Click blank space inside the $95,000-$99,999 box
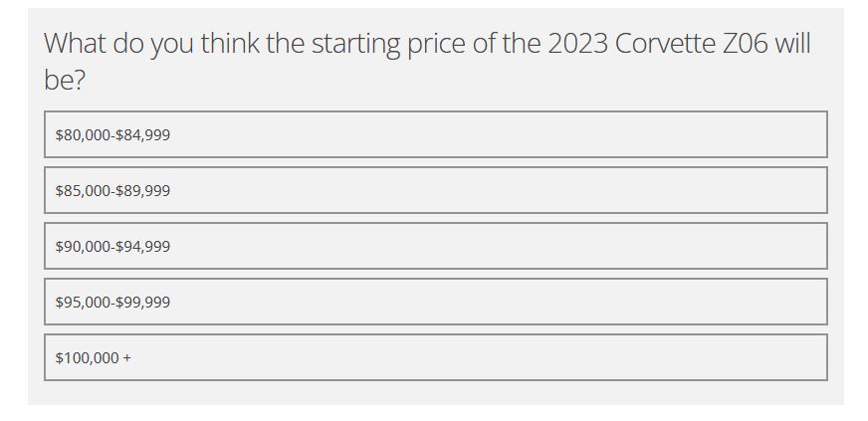This screenshot has height=421, width=868. tap(499, 302)
